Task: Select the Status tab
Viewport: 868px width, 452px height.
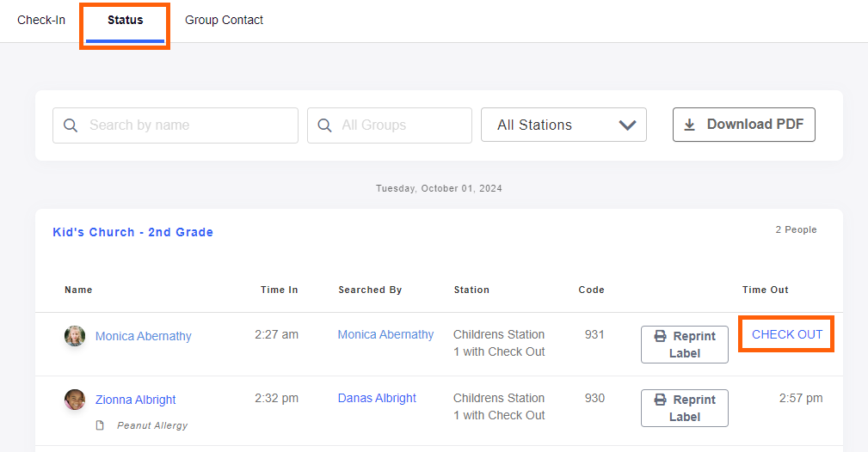Action: click(x=126, y=21)
